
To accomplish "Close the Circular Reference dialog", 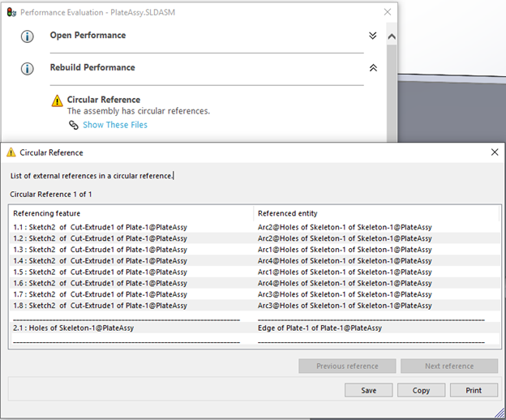I will 495,152.
